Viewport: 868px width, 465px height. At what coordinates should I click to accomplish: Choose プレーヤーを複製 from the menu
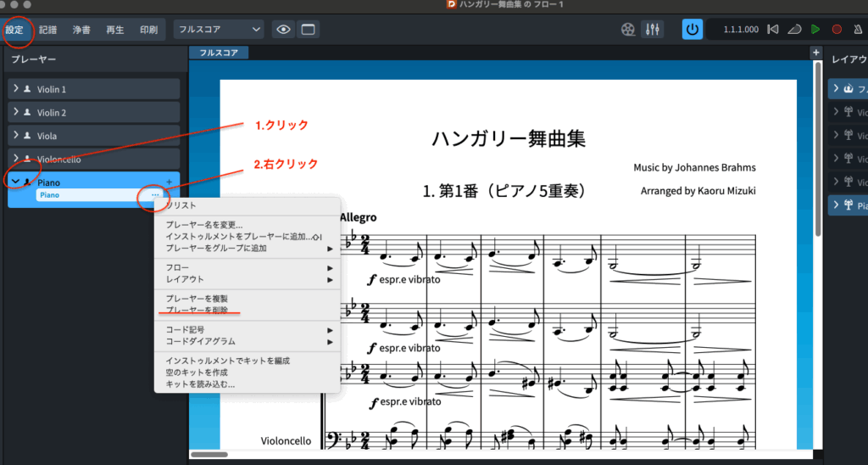[197, 299]
